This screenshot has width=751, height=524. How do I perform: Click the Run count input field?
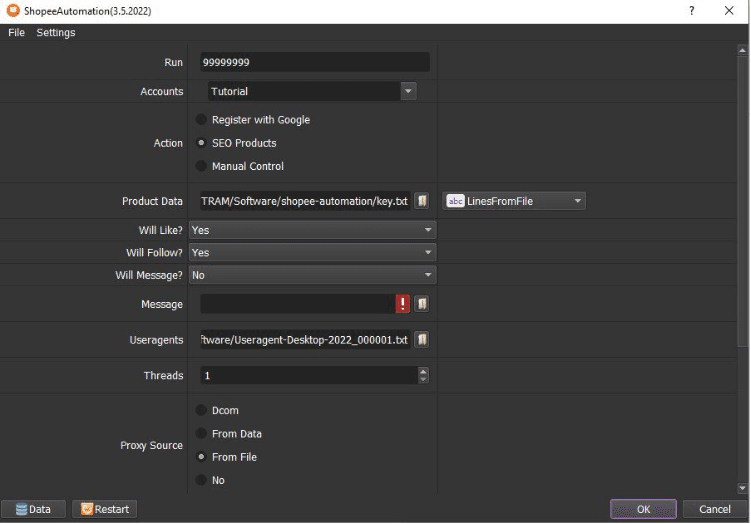coord(314,62)
